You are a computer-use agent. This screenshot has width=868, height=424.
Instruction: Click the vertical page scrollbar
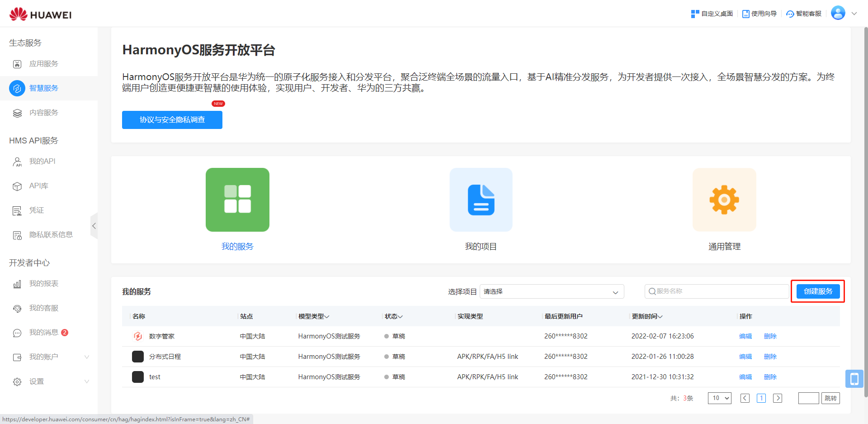[866, 213]
